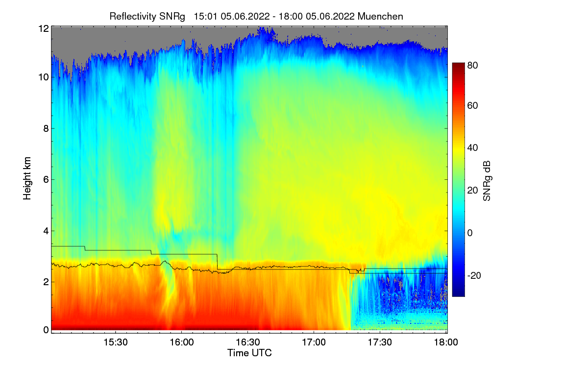The width and height of the screenshot is (588, 392).
Task: Click the "Time UTC" x-axis label
Action: (249, 353)
